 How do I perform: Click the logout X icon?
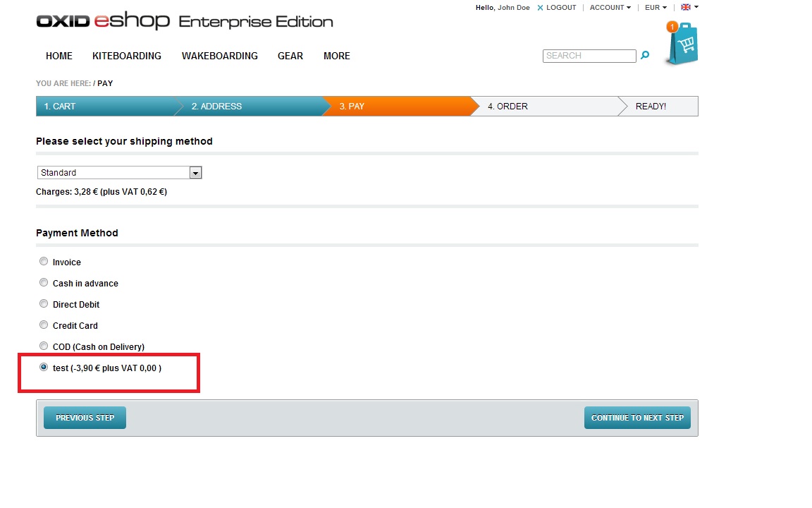pyautogui.click(x=540, y=8)
